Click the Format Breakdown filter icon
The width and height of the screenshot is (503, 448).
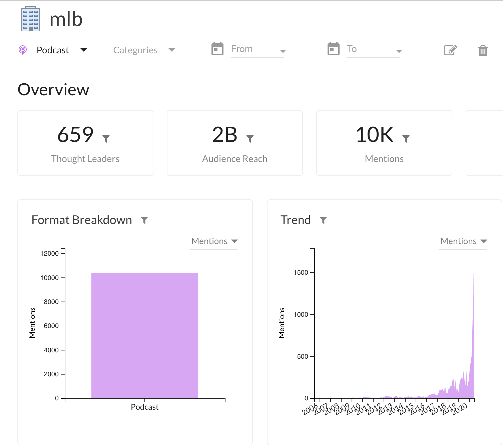coord(144,220)
